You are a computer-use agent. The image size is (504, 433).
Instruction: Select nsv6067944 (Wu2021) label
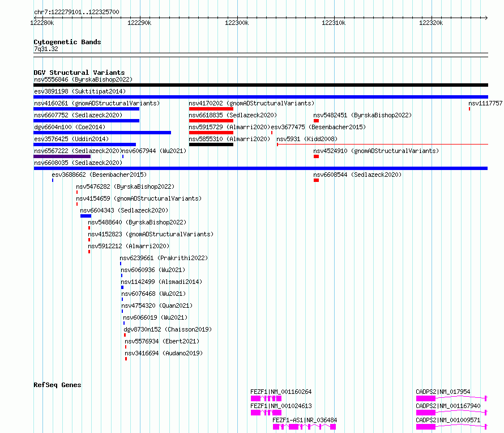(x=154, y=151)
